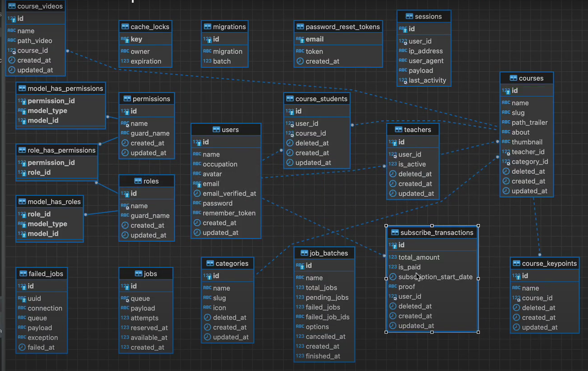Viewport: 588px width, 371px height.
Task: Click the table icon in course_keypoints header
Action: [x=516, y=264]
